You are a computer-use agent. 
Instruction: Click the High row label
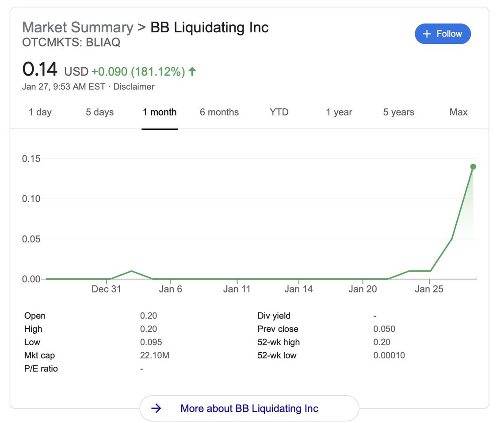pos(33,329)
